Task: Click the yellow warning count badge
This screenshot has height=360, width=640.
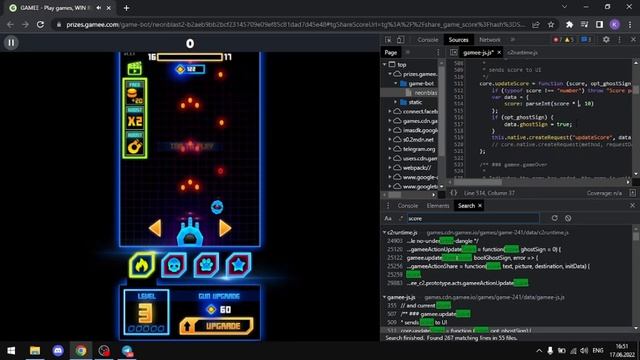Action: [x=569, y=40]
